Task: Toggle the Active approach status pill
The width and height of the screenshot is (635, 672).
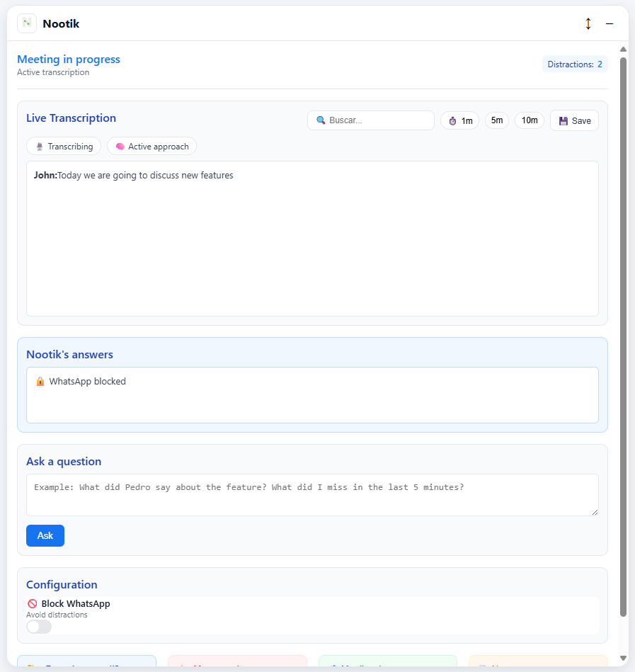Action: (x=151, y=146)
